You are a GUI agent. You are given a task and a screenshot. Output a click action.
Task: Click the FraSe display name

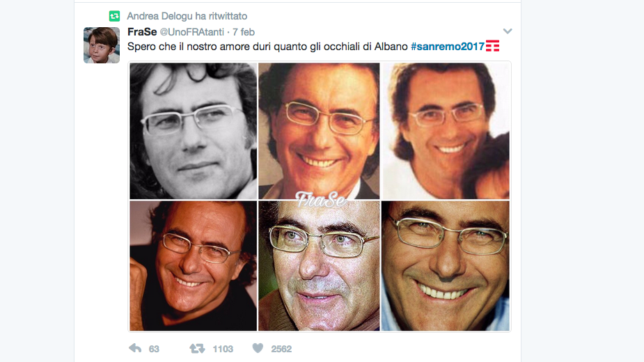(142, 31)
